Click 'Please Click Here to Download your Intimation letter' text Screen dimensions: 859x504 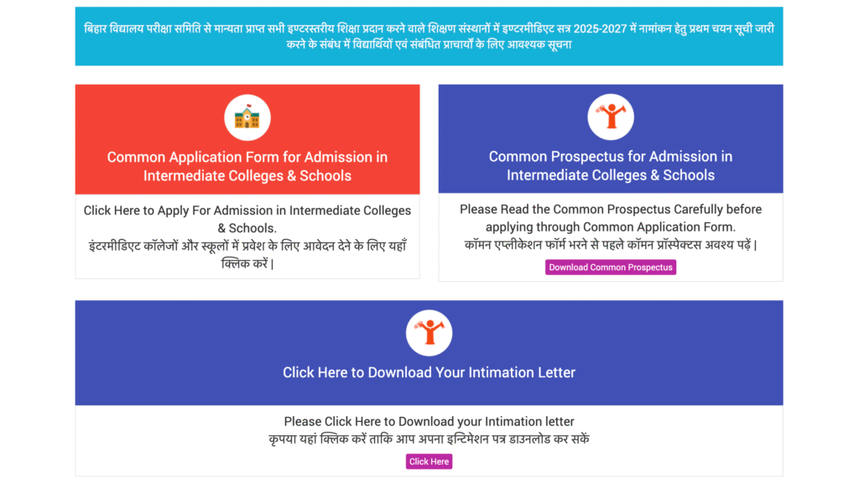coord(429,421)
